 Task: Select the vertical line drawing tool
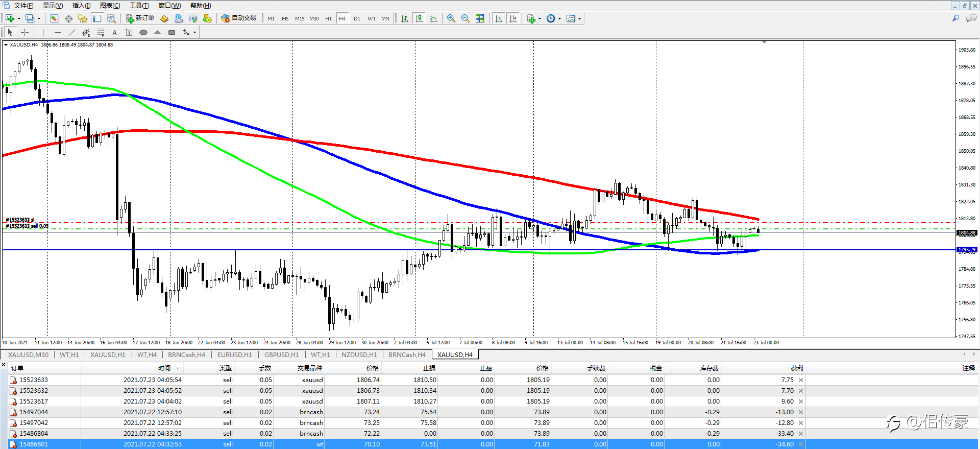click(43, 32)
